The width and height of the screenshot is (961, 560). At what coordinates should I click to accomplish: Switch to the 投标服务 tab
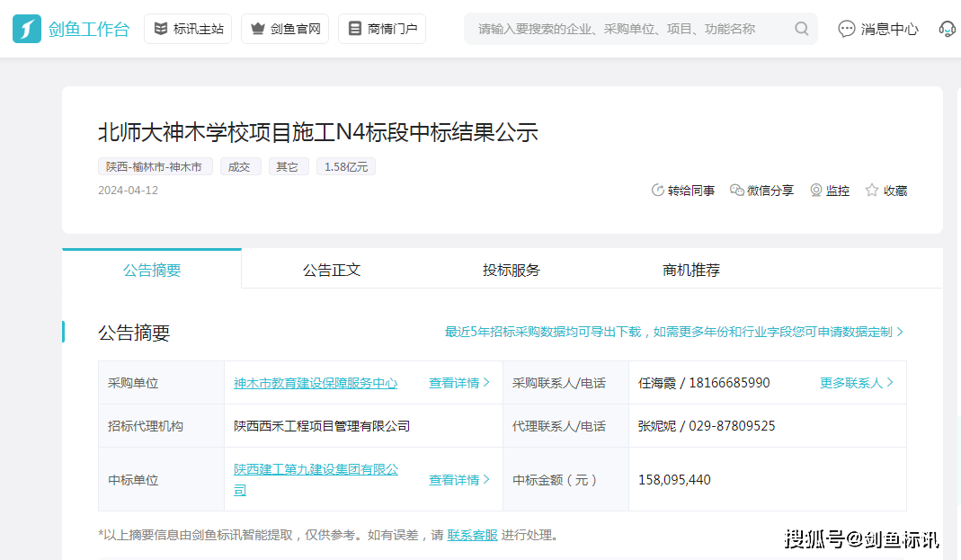[x=512, y=270]
